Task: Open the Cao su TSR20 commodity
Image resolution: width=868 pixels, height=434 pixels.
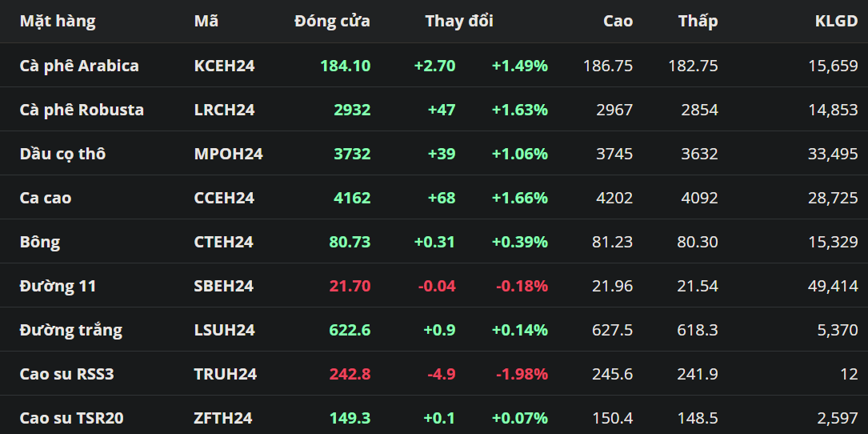Action: [72, 418]
